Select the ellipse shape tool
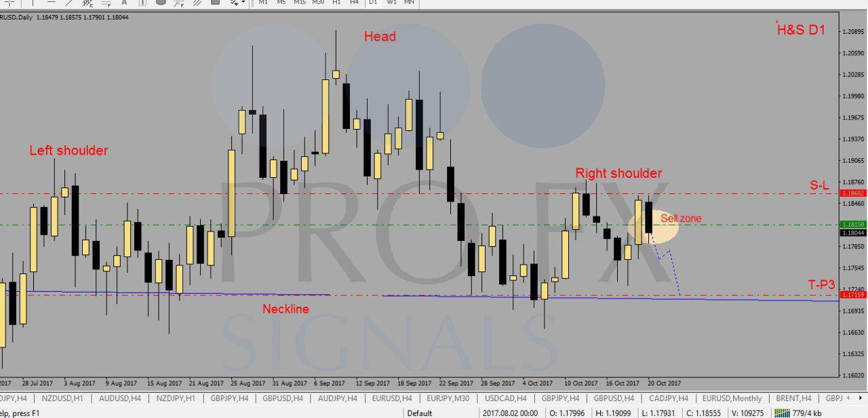Image resolution: width=868 pixels, height=418 pixels. 161,3
